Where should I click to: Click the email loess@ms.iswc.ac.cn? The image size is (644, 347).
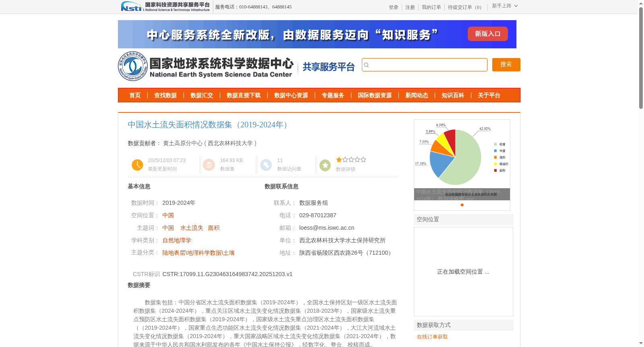(327, 228)
